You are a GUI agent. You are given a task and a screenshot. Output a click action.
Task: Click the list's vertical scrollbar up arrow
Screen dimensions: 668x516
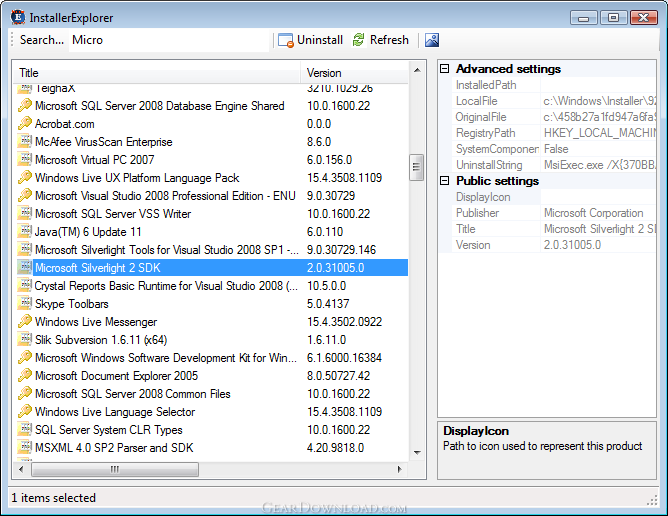click(417, 70)
